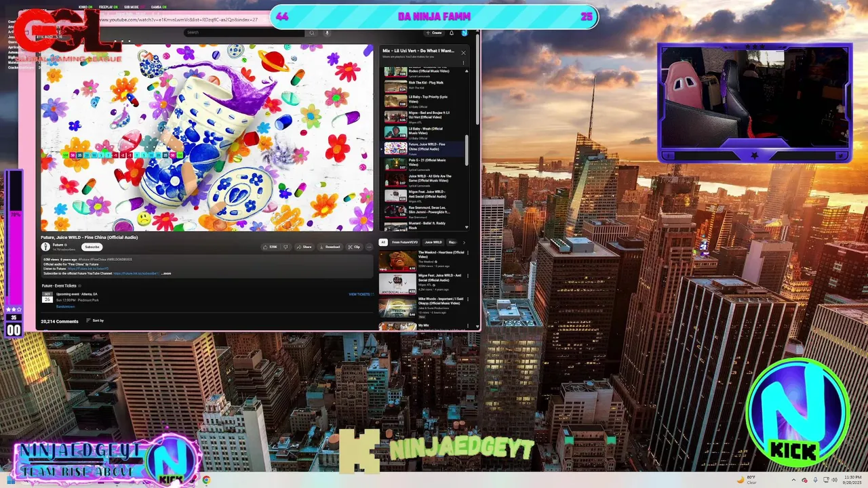Play Lil Baby - Woah from playlist
868x488 pixels.
point(424,133)
